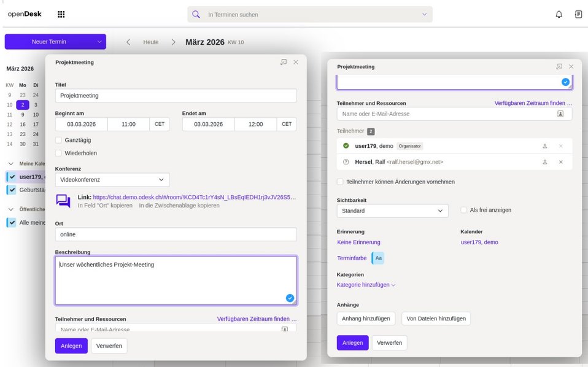Open the Videokonferenz conference dropdown
This screenshot has height=367, width=588.
112,180
